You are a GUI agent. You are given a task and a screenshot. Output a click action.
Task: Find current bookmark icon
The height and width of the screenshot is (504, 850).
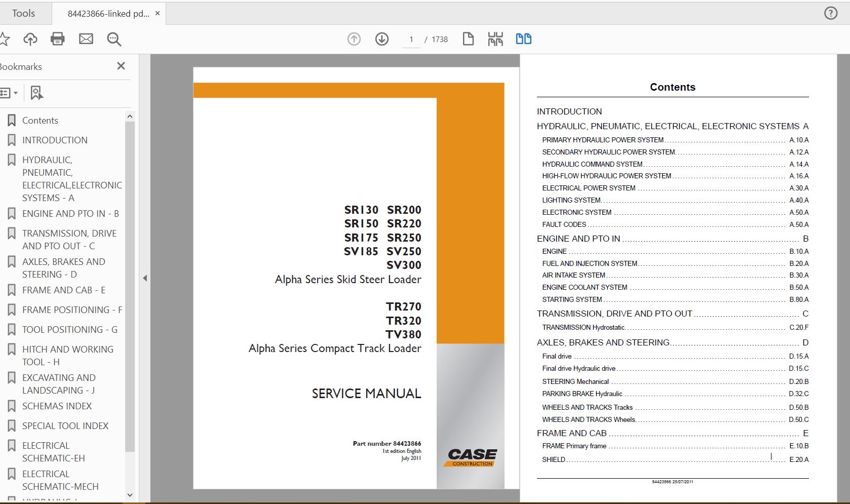coord(37,93)
